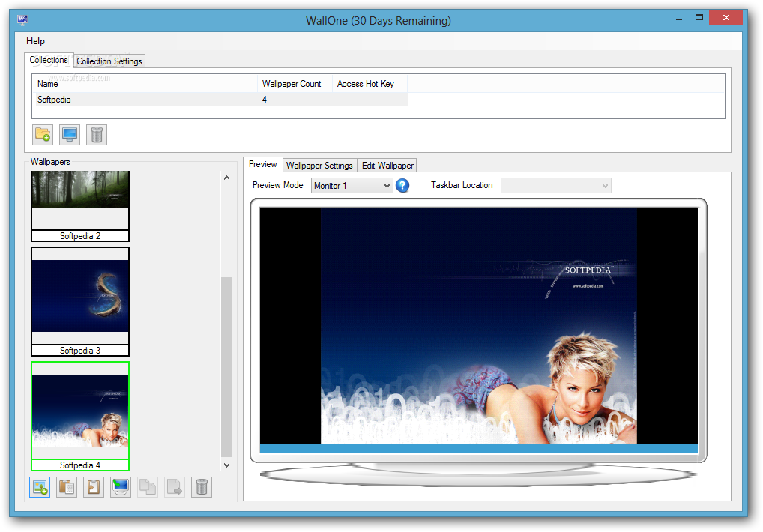Click the monitor with green arrow icon
Image resolution: width=763 pixels, height=532 pixels.
(x=121, y=487)
